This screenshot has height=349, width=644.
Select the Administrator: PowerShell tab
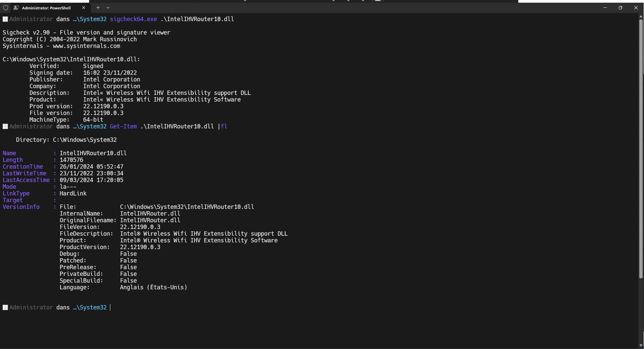[50, 8]
